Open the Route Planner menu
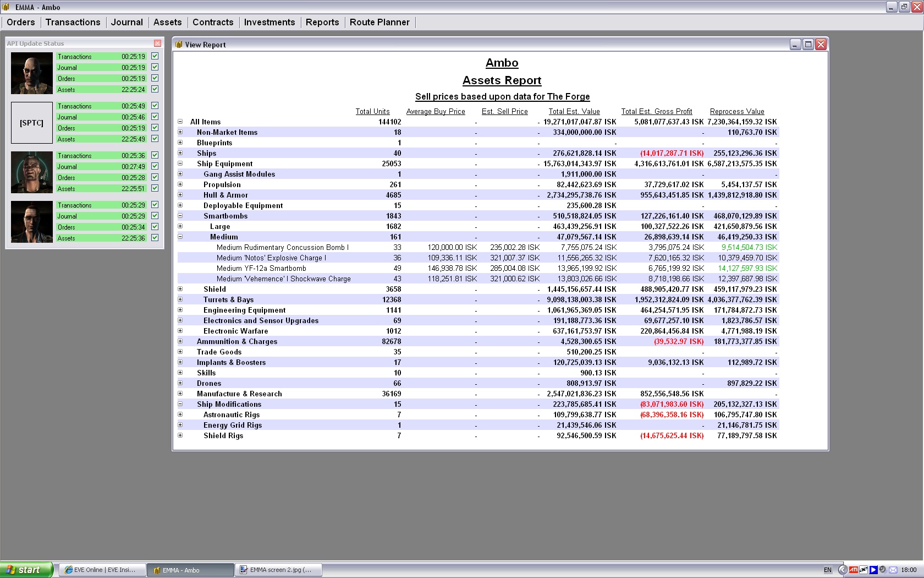 click(380, 22)
